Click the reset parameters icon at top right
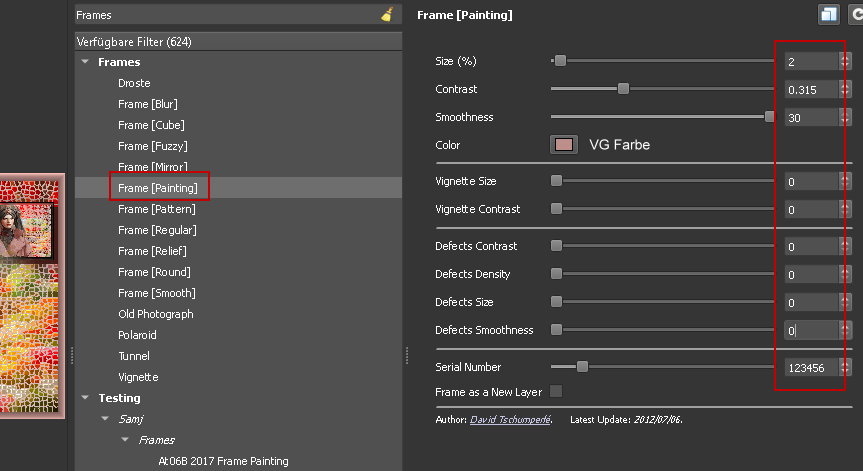 pos(856,15)
